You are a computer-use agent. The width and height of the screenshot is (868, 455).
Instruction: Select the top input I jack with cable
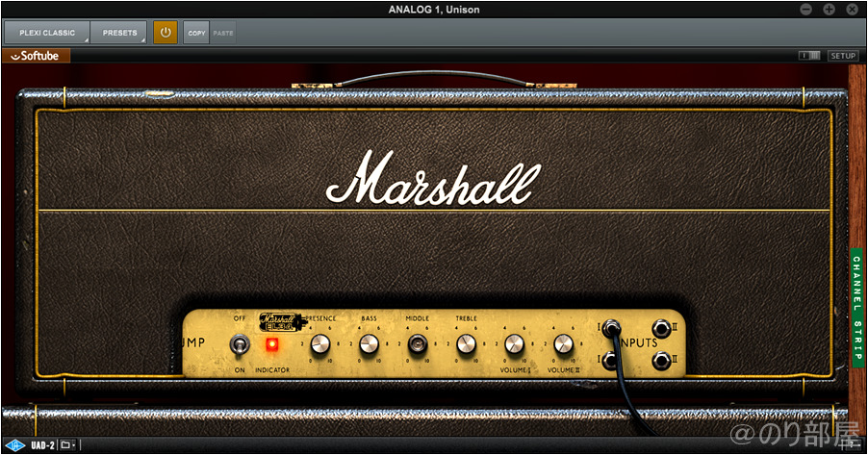[611, 328]
